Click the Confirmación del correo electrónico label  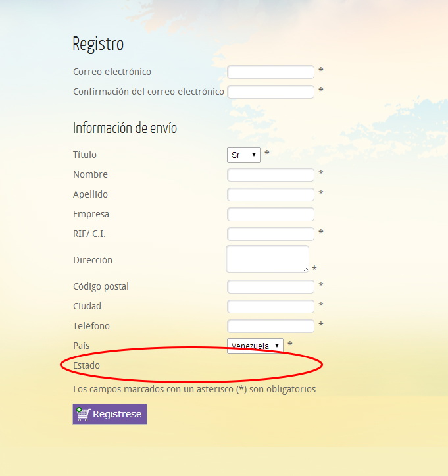tap(149, 92)
